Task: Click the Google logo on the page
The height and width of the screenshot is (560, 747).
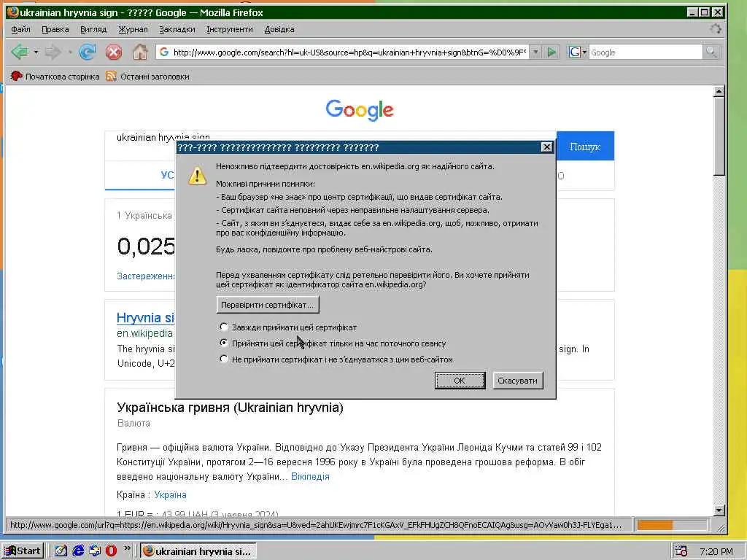Action: [360, 110]
